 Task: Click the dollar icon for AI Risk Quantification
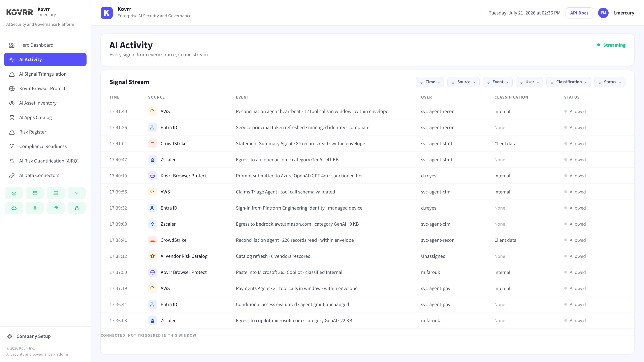click(12, 161)
